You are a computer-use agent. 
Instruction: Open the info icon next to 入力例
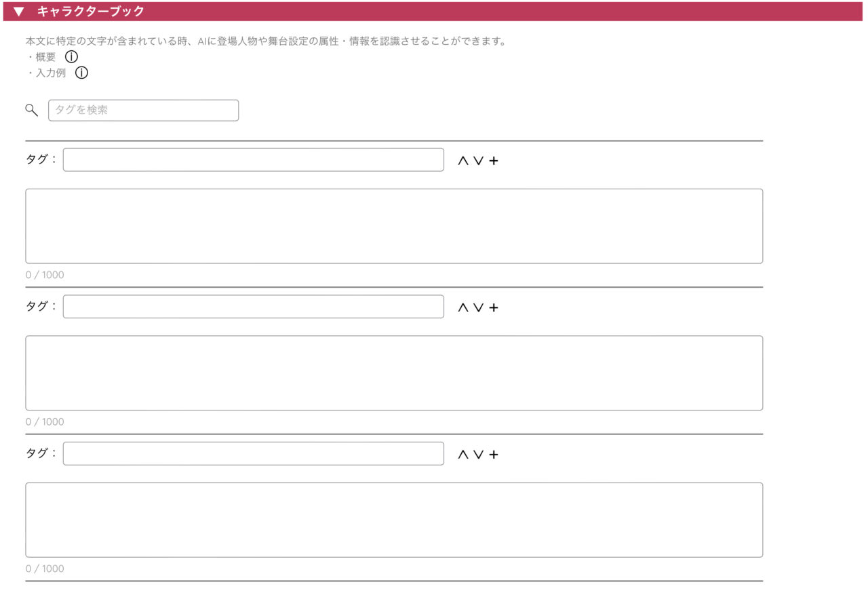click(x=81, y=73)
